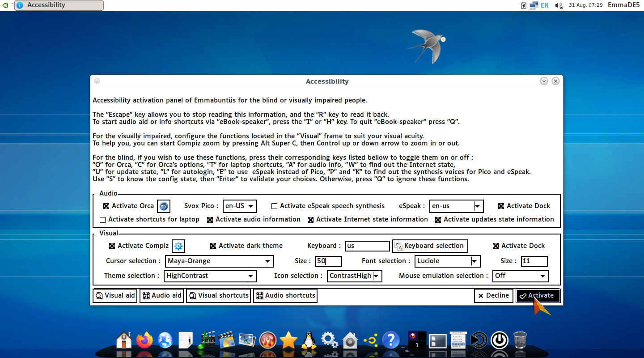
Task: Open Theme selection HighContrast dropdown
Action: coord(210,276)
